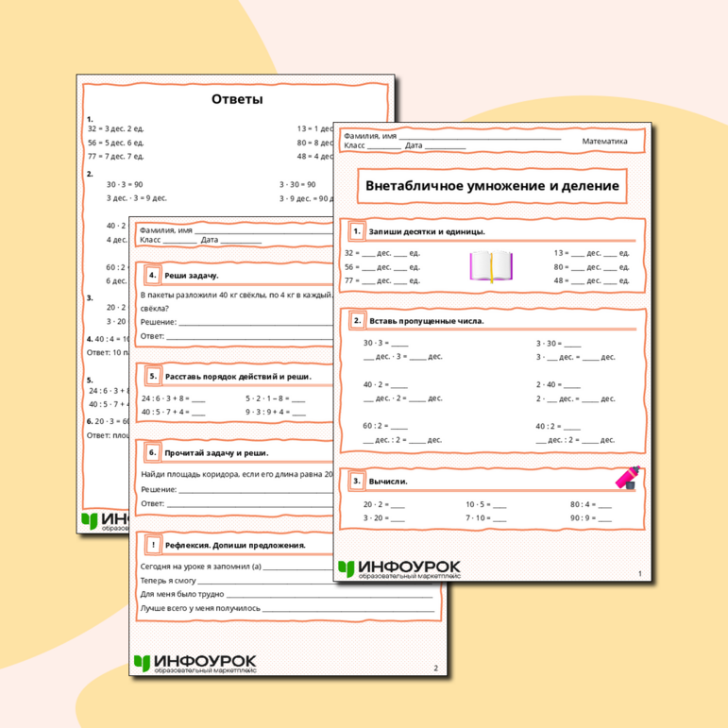Click number box 4 beside Реши задачу
This screenshot has width=728, height=728.
click(152, 275)
